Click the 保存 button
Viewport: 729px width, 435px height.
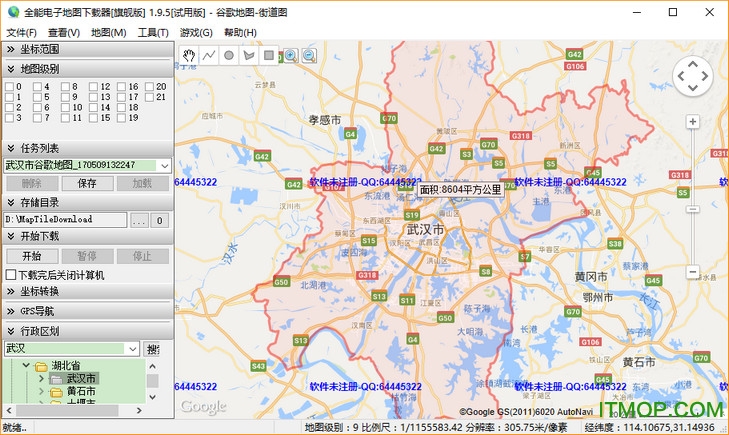[87, 184]
